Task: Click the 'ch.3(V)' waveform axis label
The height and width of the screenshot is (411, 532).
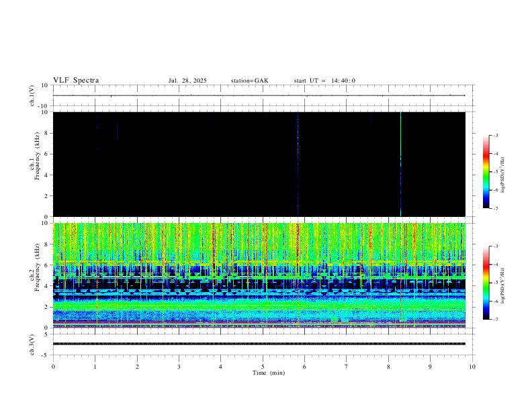Action: (x=32, y=345)
